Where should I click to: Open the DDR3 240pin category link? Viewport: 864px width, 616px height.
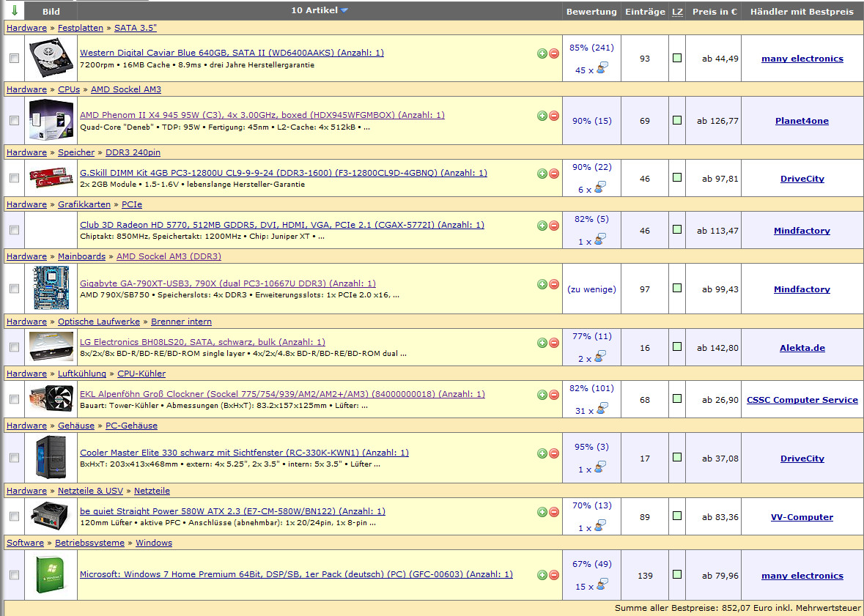[133, 152]
